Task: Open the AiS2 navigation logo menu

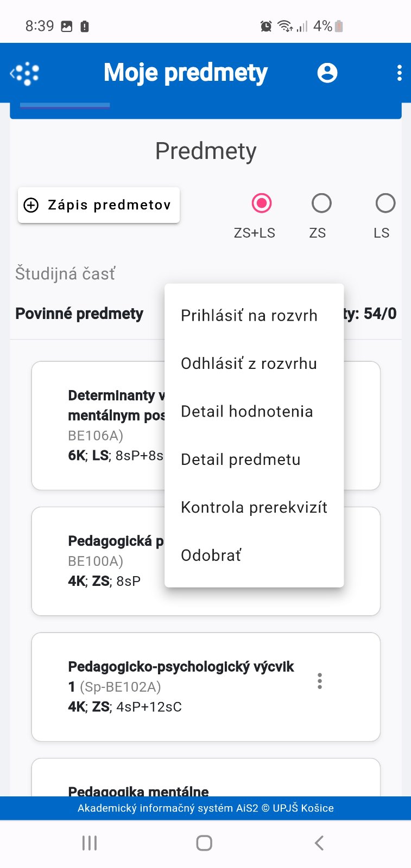Action: [25, 73]
